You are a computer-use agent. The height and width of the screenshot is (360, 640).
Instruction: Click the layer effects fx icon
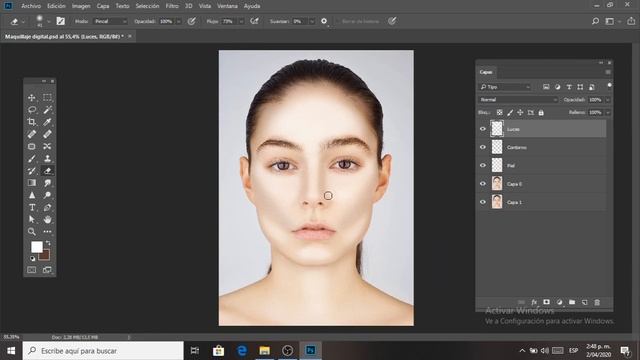[x=534, y=302]
